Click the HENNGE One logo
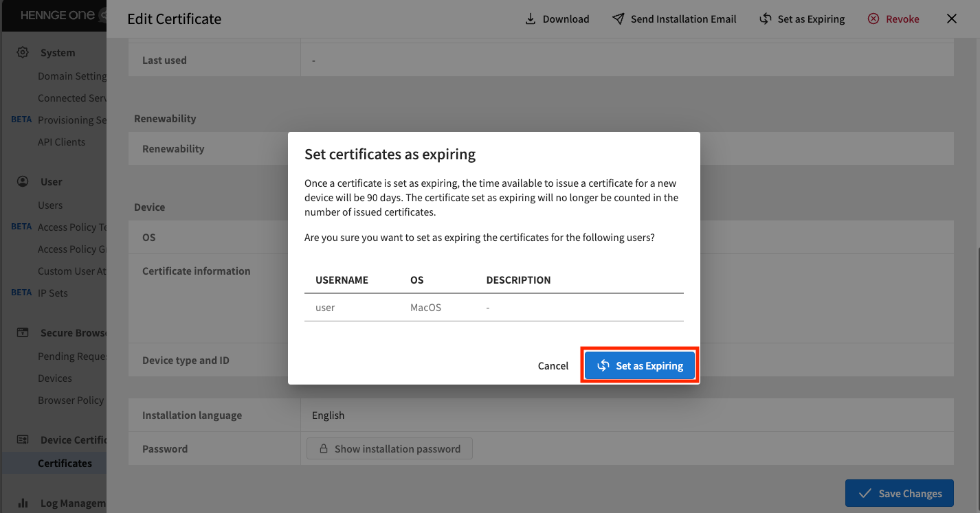This screenshot has width=980, height=513. 58,15
